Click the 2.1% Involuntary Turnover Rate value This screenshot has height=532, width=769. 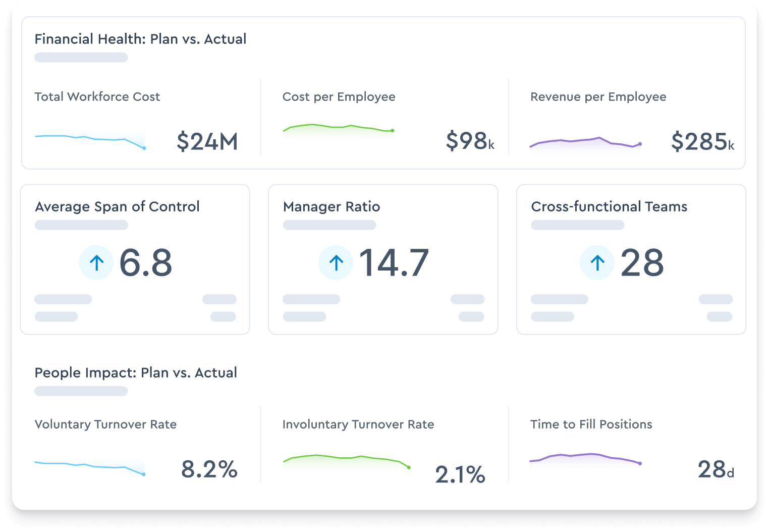460,473
